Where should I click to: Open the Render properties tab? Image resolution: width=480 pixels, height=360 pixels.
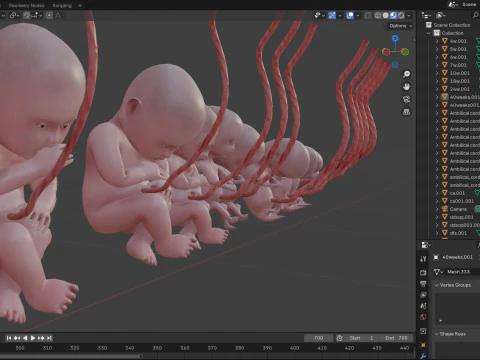423,273
